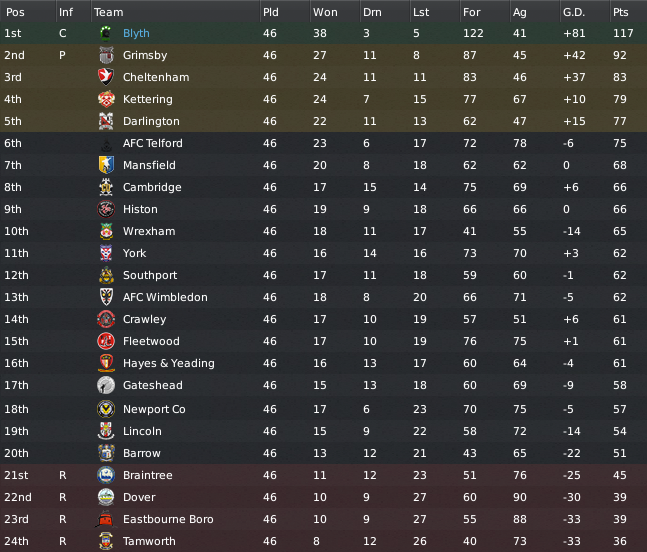Click the Blyth club crest icon
Viewport: 647px width, 552px height.
pyautogui.click(x=106, y=33)
